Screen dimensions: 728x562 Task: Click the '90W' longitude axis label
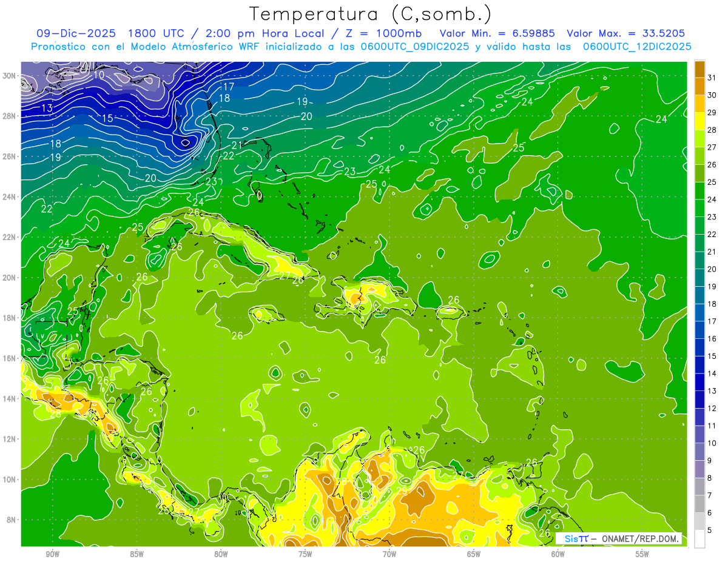tap(52, 554)
